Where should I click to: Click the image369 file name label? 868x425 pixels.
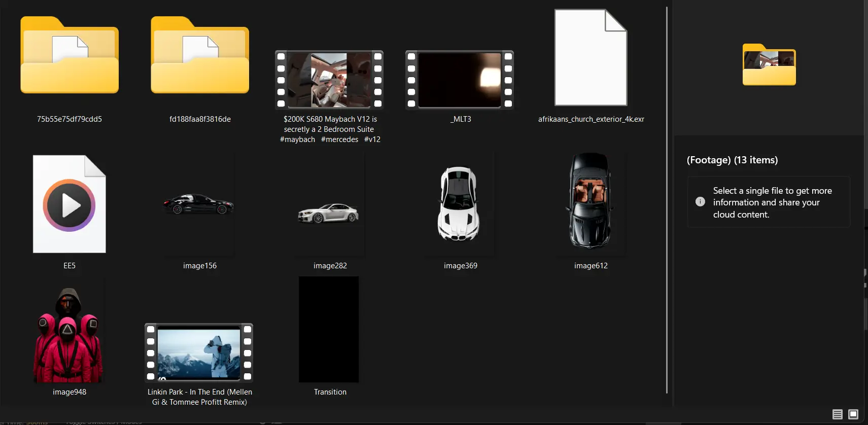pos(460,266)
